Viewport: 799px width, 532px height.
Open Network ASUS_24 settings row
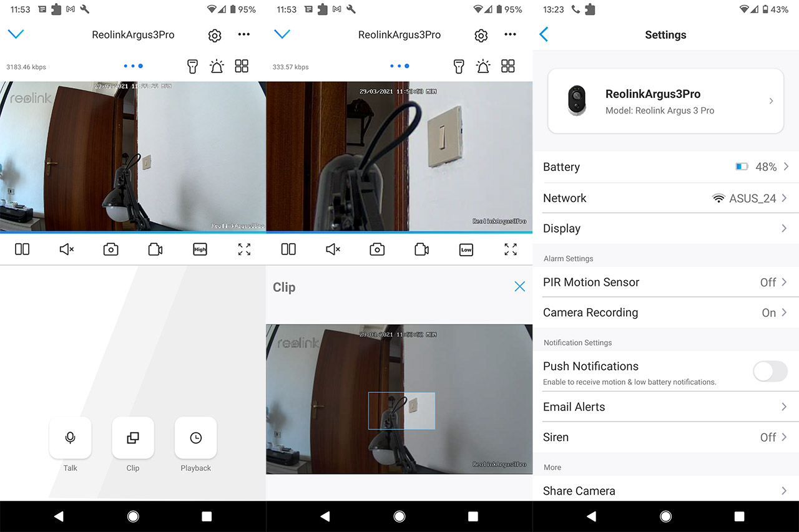[x=666, y=198]
